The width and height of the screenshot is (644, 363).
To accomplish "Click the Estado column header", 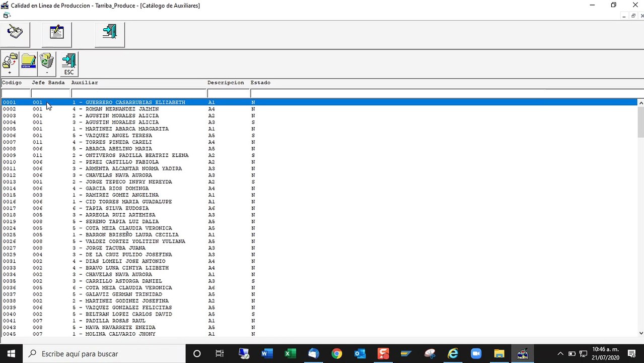I will coord(260,82).
